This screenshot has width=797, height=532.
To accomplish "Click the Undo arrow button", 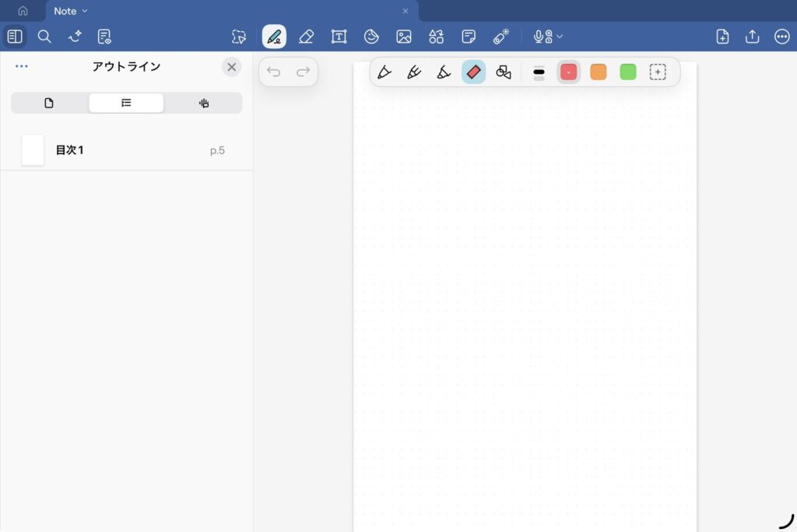I will click(274, 72).
